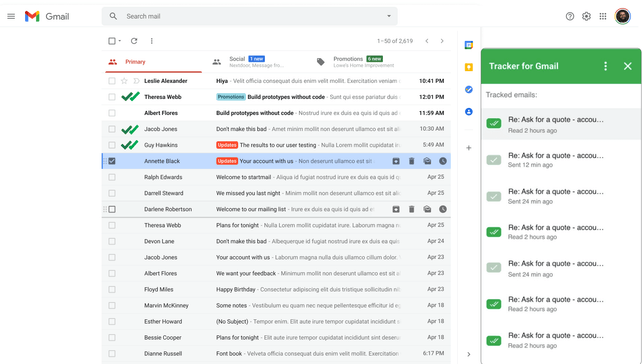Archive the Darlene Robertson email

point(396,209)
